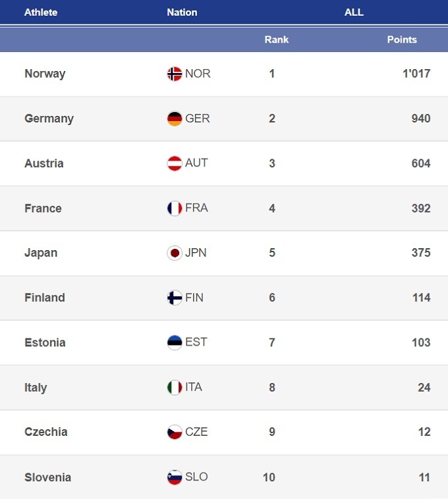Click the Italy flag icon
Viewport: 448px width, 499px height.
(x=175, y=388)
